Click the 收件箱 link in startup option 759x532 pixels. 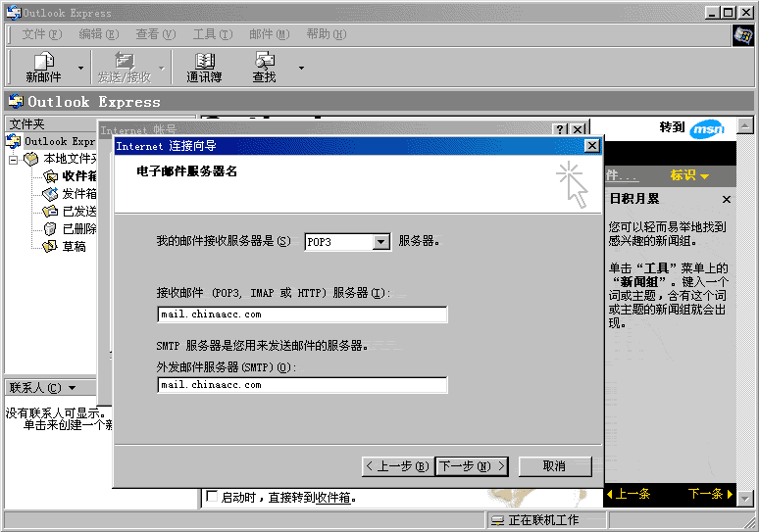click(333, 497)
